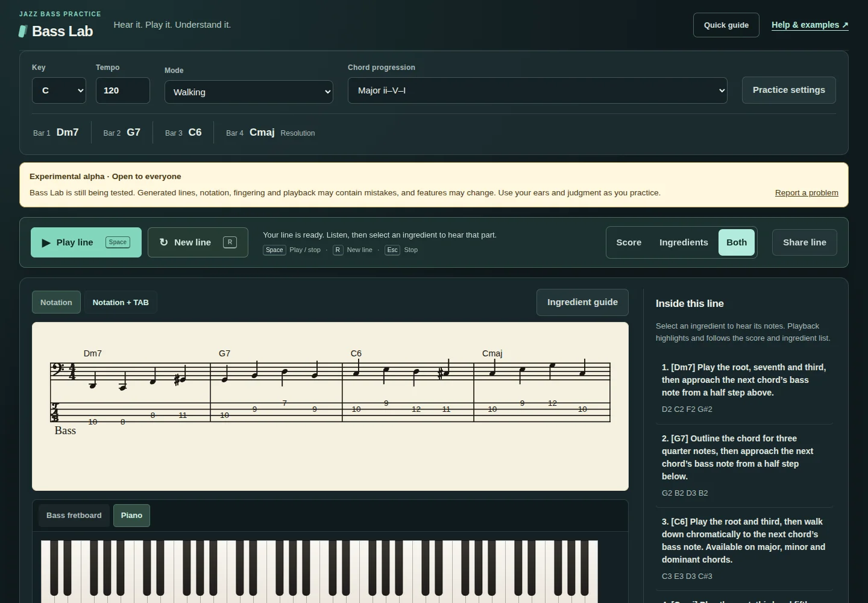868x603 pixels.
Task: Click the G7 chord symbol above the staff
Action: tap(224, 353)
